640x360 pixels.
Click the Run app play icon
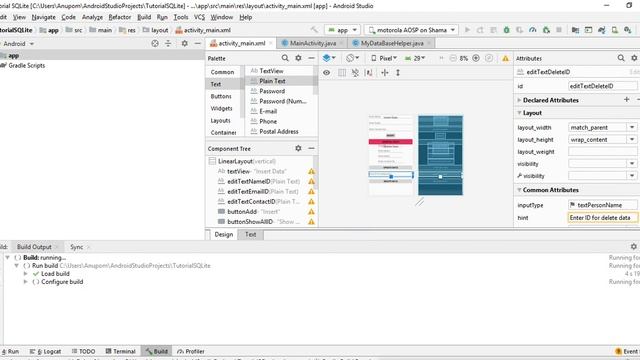pyautogui.click(x=467, y=30)
